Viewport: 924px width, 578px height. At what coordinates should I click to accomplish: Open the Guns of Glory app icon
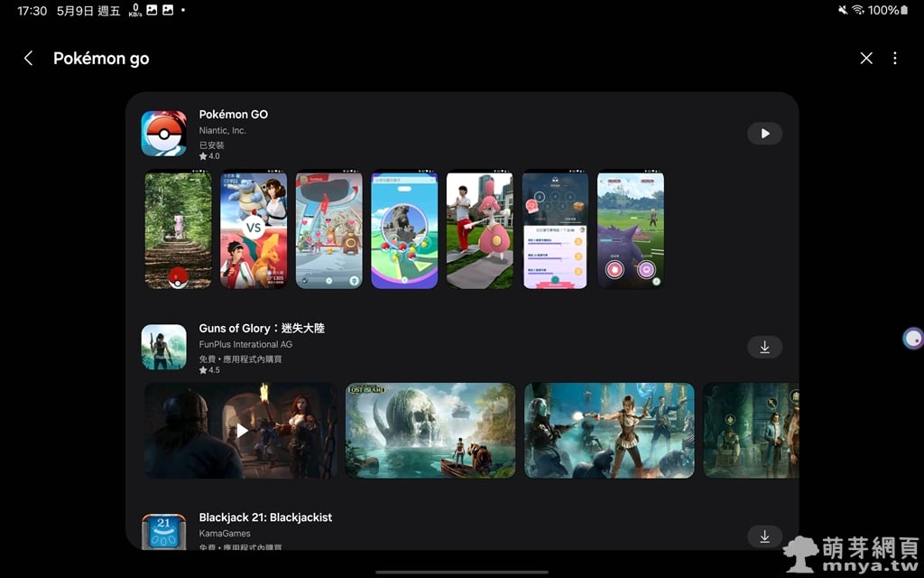[164, 348]
